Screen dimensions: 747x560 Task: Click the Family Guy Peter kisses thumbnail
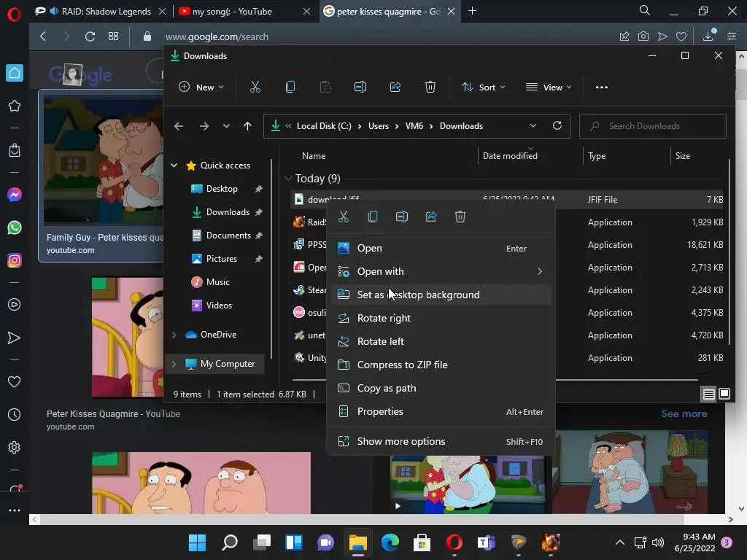(104, 160)
